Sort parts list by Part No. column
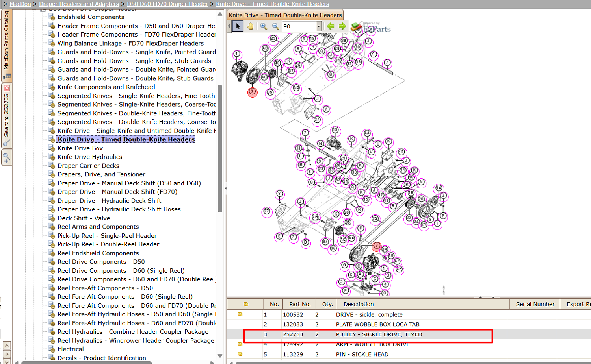591x364 pixels. [300, 304]
